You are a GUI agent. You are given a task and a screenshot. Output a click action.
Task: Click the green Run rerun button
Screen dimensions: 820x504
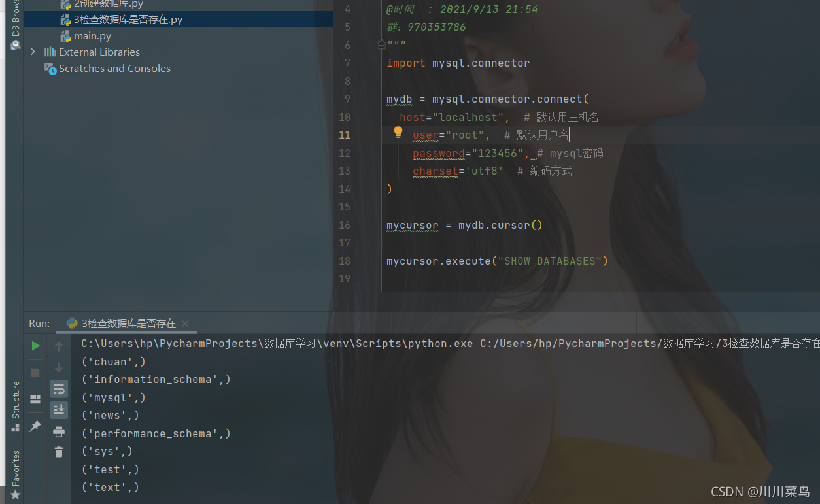tap(36, 346)
